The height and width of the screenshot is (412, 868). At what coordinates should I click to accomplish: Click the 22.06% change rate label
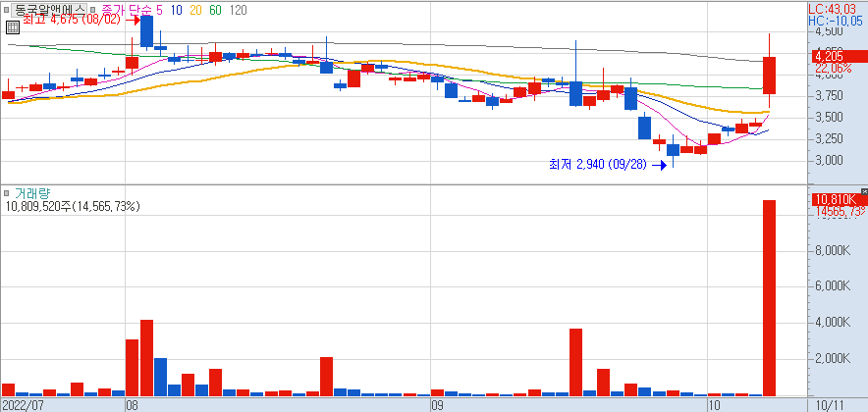tap(833, 68)
